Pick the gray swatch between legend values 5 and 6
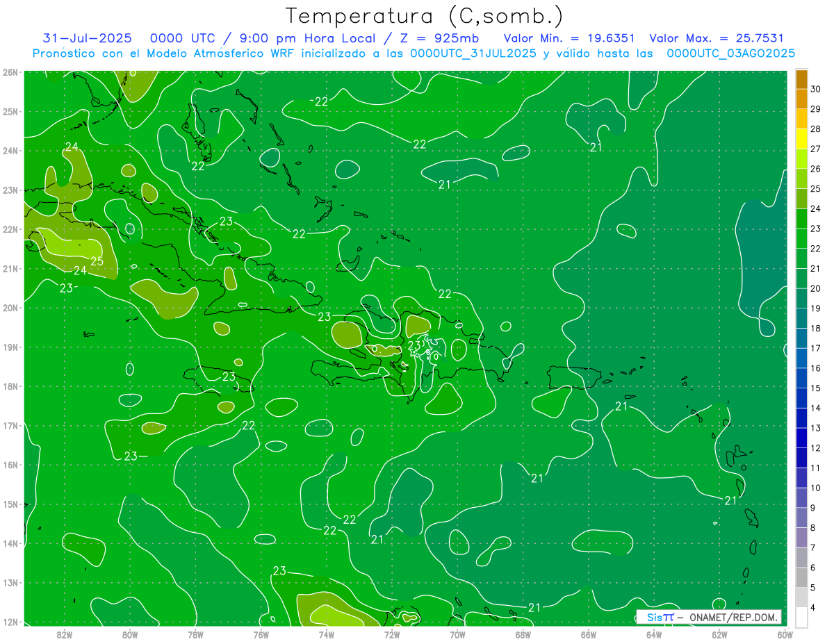 801,577
